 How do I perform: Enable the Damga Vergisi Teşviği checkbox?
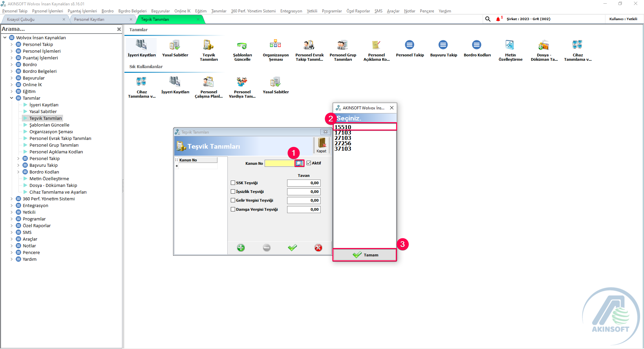pos(233,209)
